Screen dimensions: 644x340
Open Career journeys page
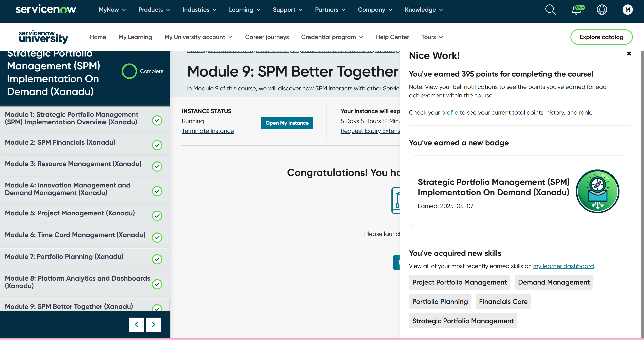tap(267, 37)
